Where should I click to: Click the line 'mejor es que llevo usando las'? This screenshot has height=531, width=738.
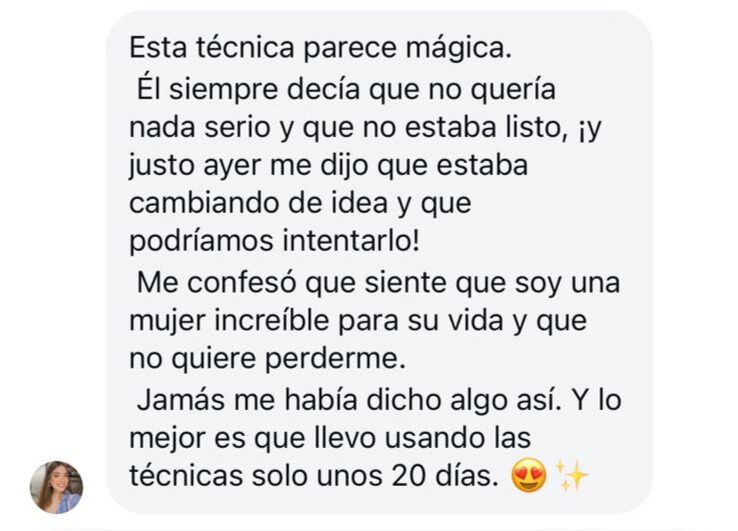[330, 438]
